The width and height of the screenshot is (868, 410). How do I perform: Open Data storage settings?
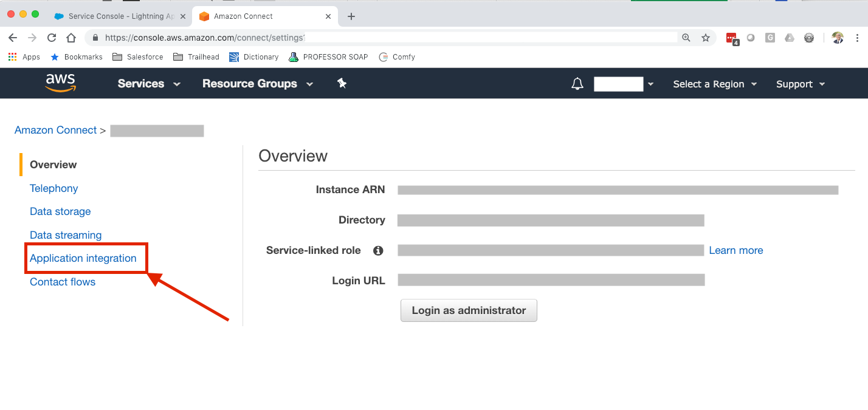point(60,211)
